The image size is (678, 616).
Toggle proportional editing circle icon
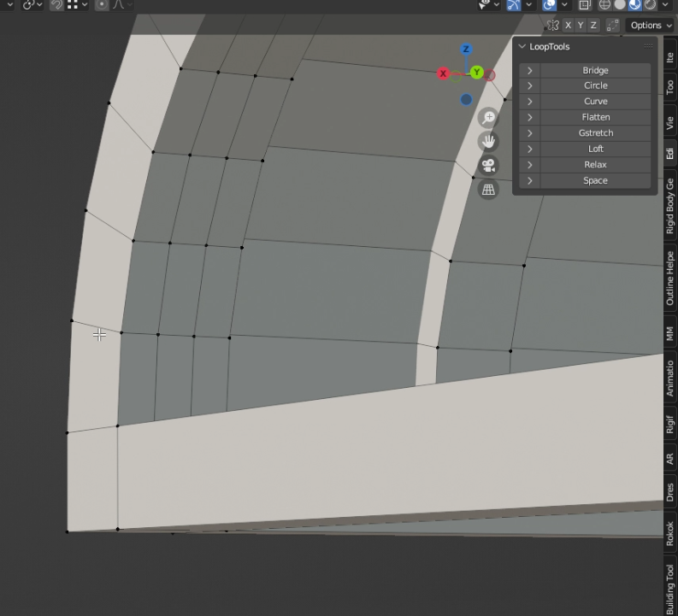[x=102, y=5]
